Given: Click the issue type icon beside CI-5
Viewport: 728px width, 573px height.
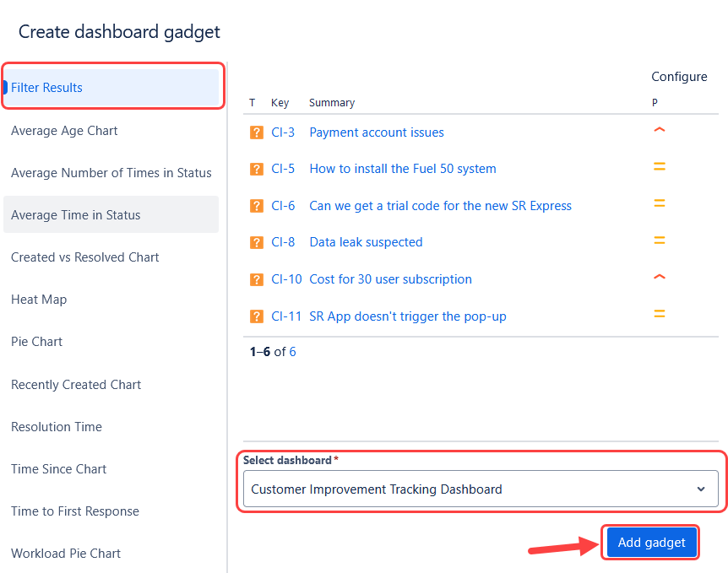Looking at the screenshot, I should pos(256,169).
